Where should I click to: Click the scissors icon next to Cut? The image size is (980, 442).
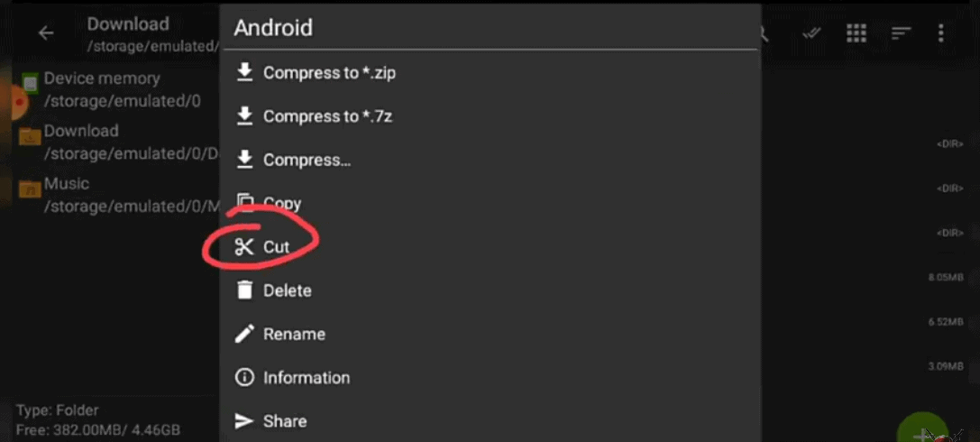click(243, 247)
